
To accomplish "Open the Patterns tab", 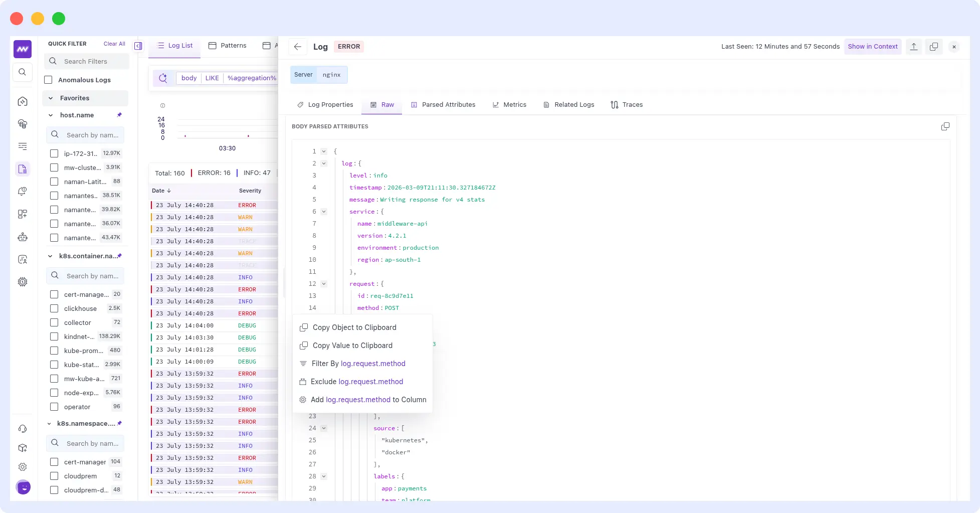I will point(228,46).
